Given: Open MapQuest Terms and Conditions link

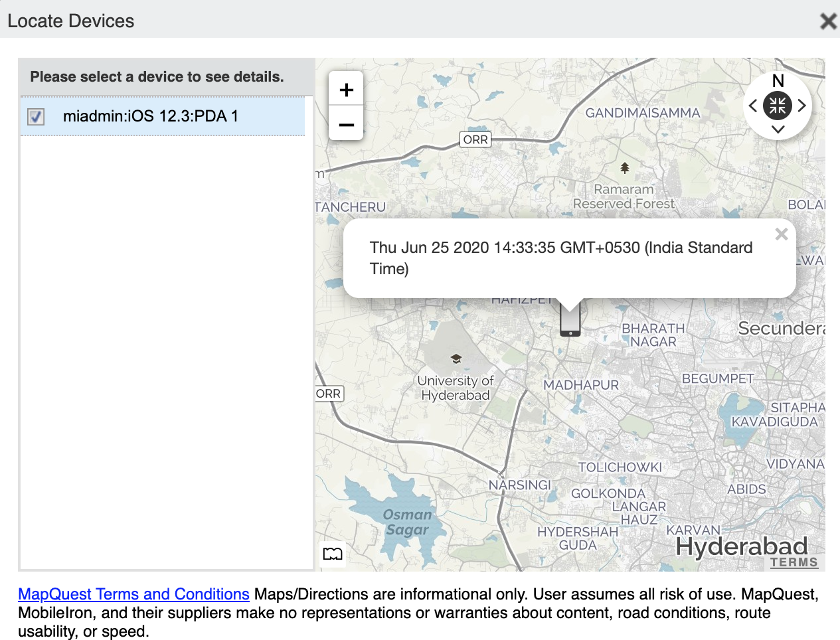Looking at the screenshot, I should (133, 594).
